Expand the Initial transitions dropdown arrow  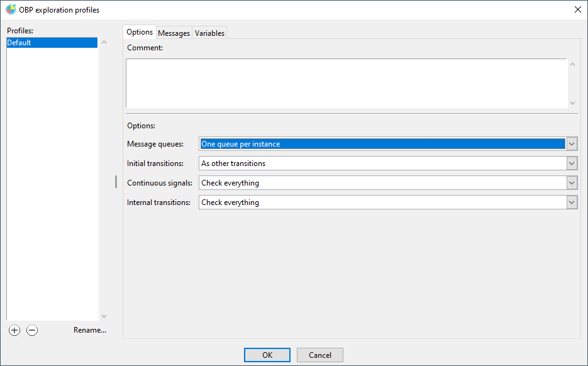point(572,164)
